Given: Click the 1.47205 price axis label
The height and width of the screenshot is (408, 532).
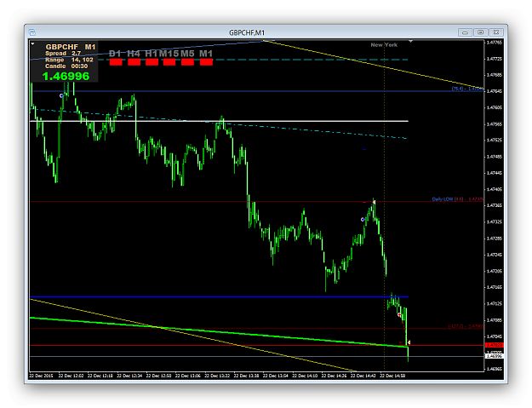Looking at the screenshot, I should (495, 271).
